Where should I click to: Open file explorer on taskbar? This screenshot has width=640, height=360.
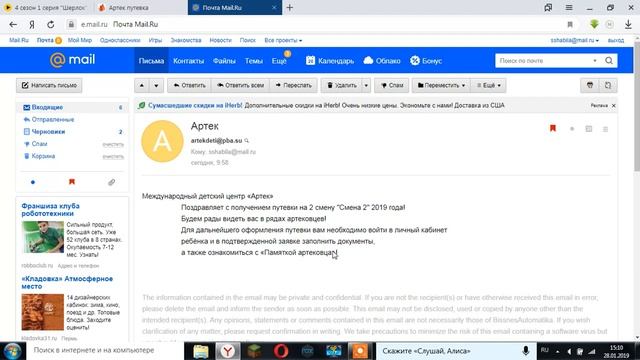point(201,351)
